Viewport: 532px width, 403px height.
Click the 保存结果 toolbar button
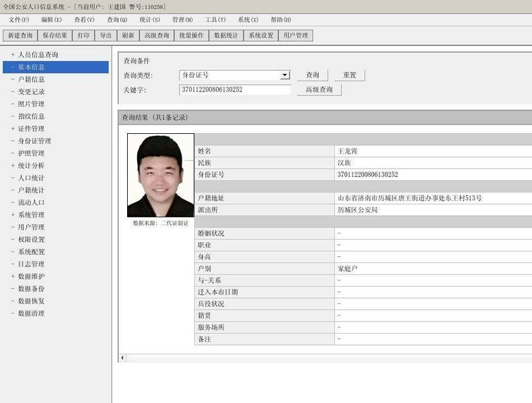click(54, 35)
